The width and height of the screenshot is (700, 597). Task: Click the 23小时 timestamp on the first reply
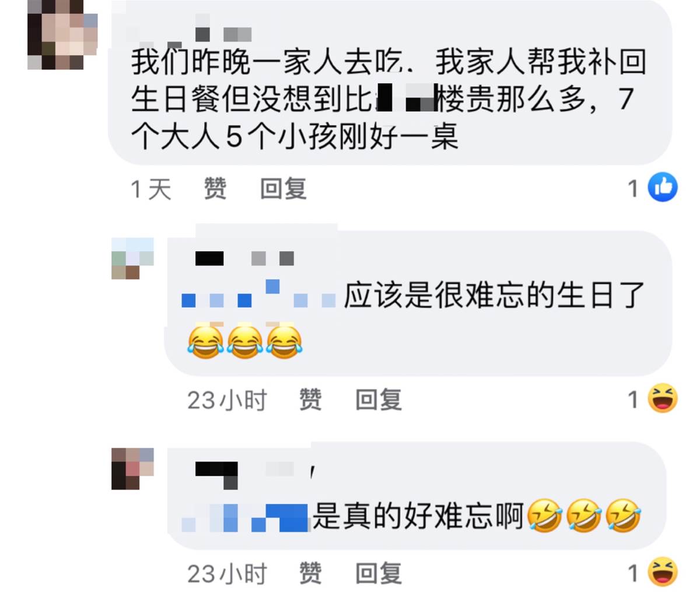227,401
